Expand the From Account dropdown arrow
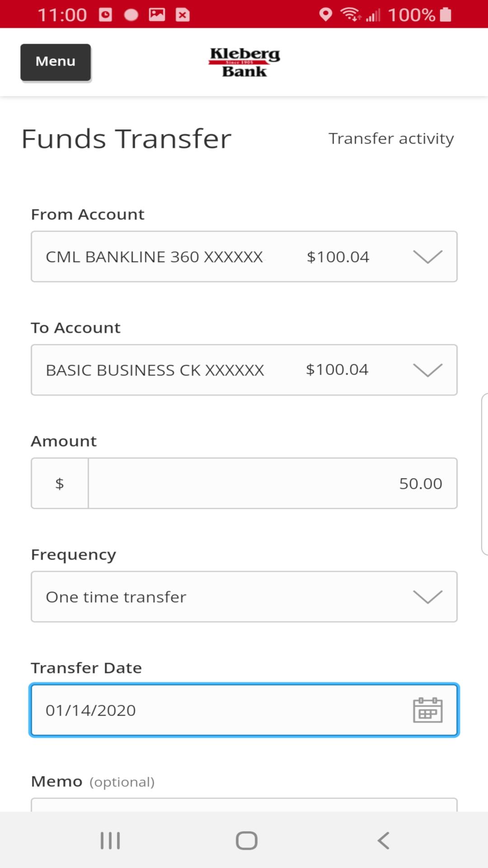Viewport: 488px width, 868px height. click(x=427, y=257)
